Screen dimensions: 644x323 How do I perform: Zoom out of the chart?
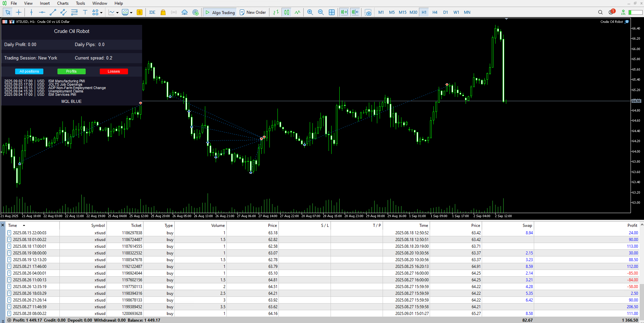[x=321, y=12]
